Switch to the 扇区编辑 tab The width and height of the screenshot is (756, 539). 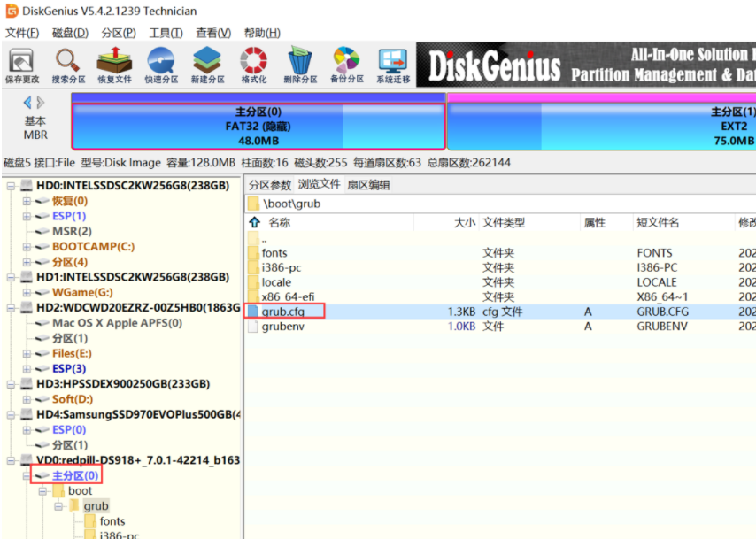click(368, 185)
